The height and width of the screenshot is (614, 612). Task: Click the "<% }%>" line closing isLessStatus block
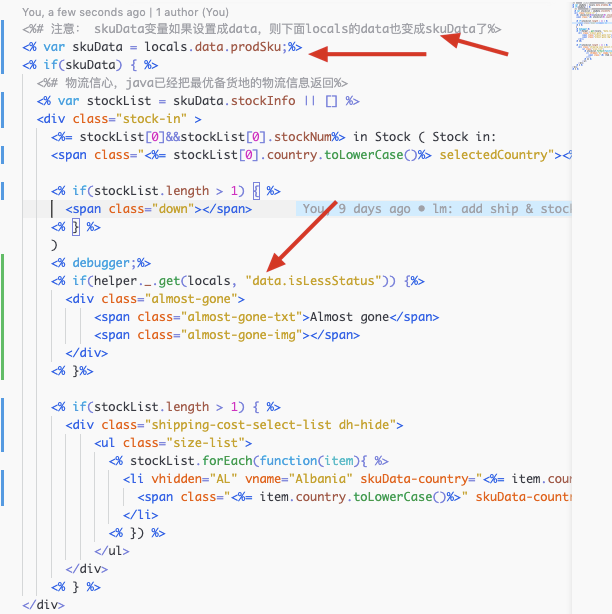72,371
